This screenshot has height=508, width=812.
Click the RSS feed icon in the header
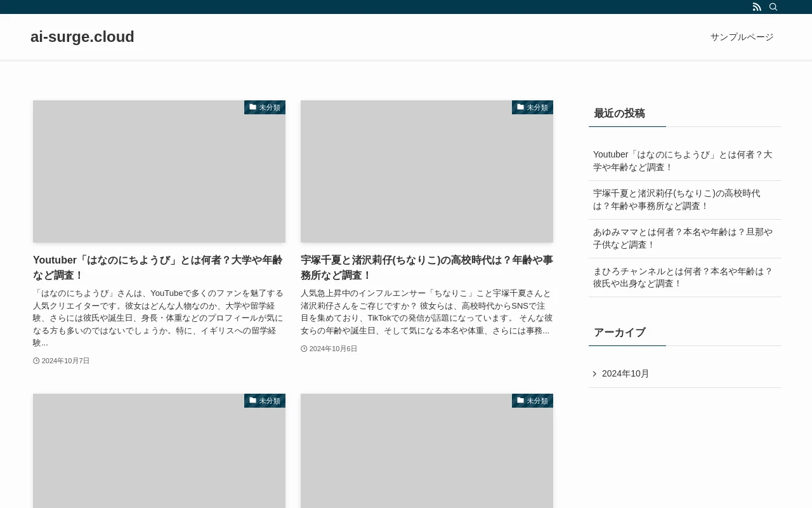[756, 6]
